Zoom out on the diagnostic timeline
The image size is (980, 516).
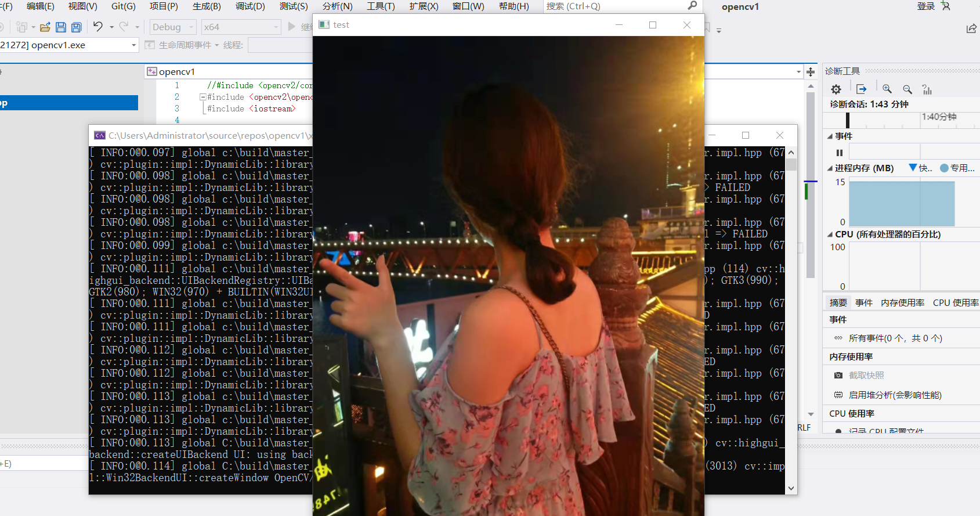click(907, 89)
